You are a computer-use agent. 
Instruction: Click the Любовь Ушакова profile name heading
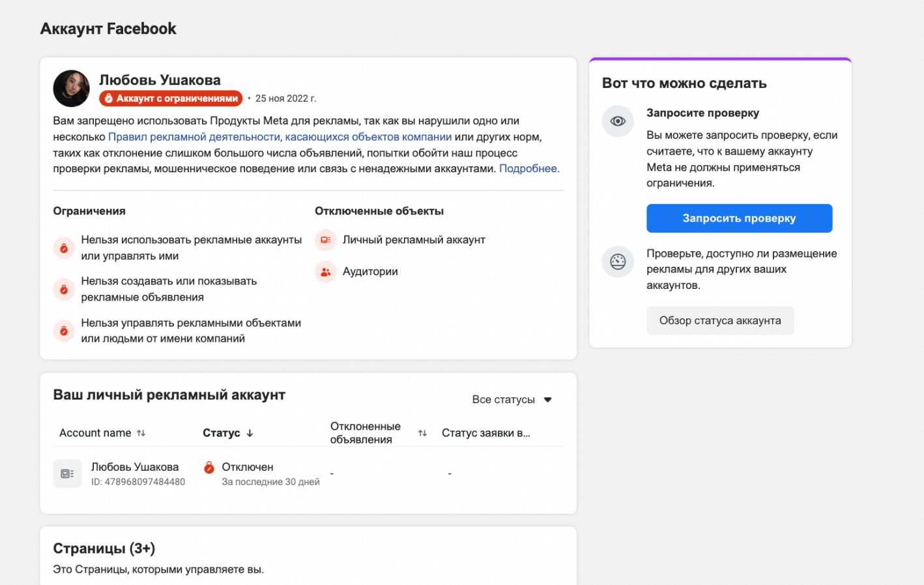click(160, 80)
